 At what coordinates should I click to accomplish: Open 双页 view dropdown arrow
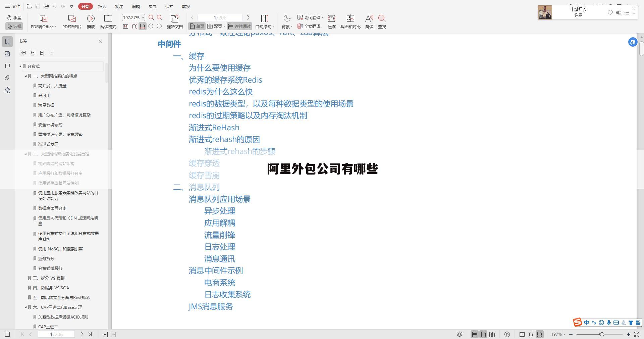pyautogui.click(x=224, y=26)
